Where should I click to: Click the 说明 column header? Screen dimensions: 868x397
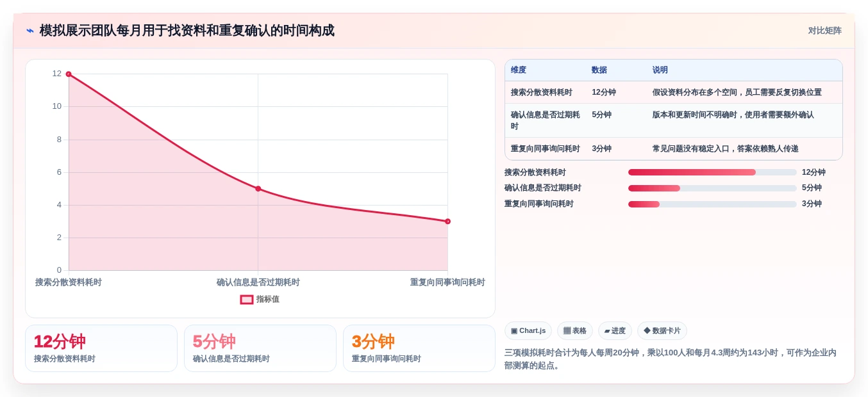(x=660, y=70)
